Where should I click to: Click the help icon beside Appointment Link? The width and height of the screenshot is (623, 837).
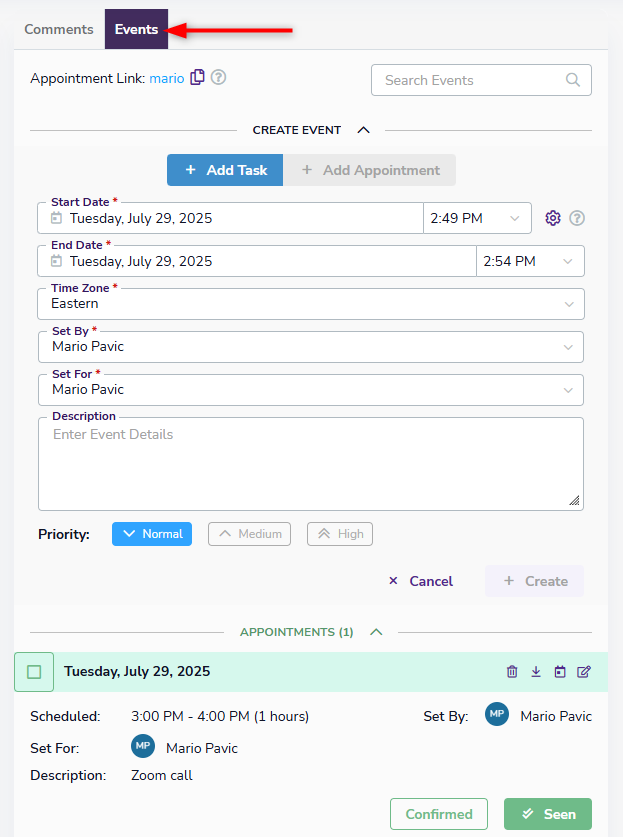tap(218, 77)
